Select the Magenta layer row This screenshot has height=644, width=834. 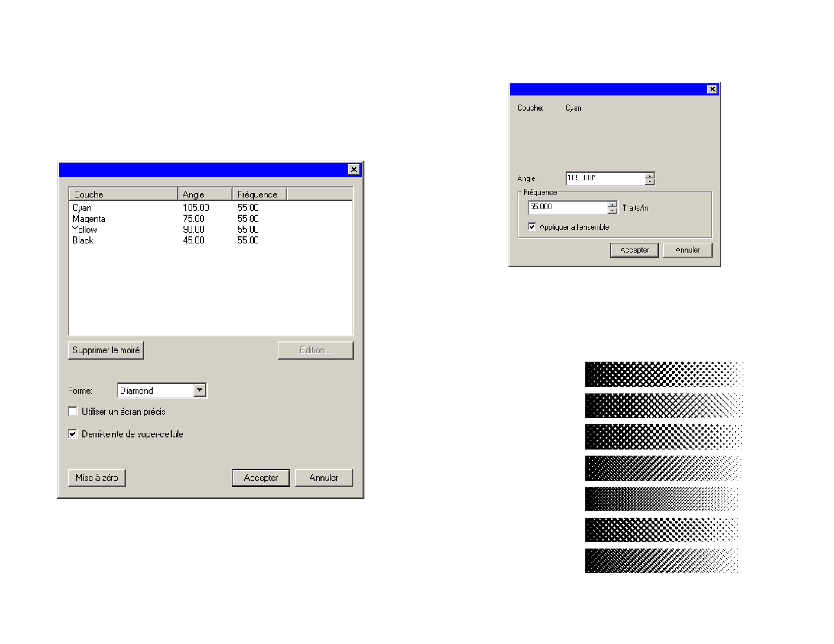(89, 219)
